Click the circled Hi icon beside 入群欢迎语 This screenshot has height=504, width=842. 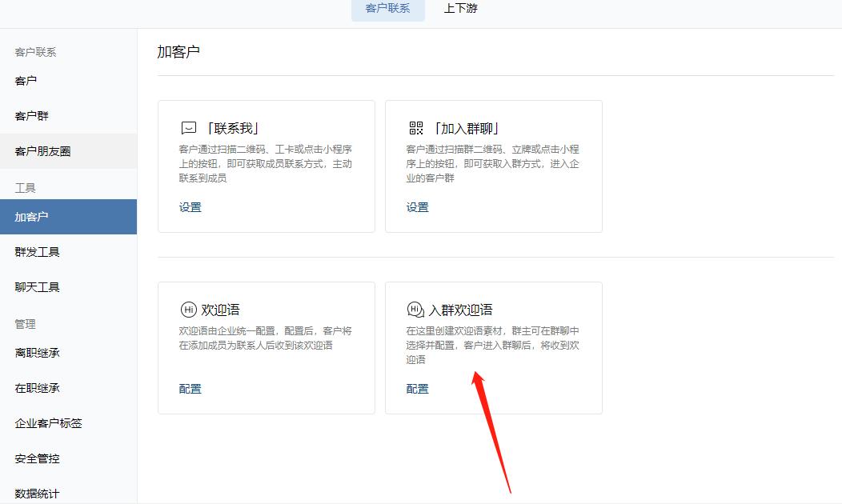416,308
